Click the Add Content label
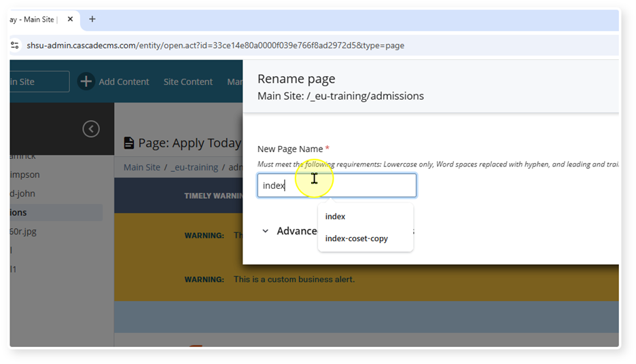The image size is (636, 364). [x=124, y=81]
